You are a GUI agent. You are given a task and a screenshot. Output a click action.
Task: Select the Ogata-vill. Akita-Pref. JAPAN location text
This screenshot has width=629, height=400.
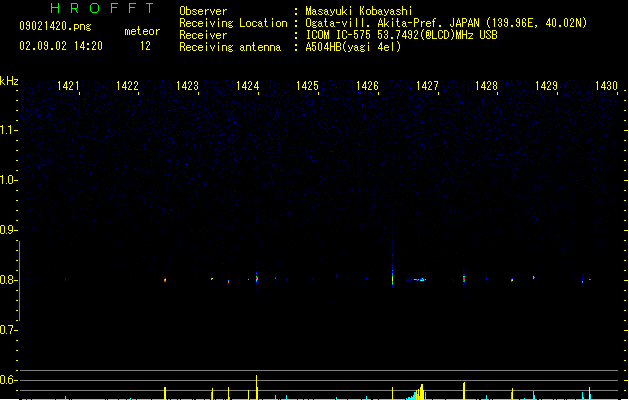click(446, 23)
